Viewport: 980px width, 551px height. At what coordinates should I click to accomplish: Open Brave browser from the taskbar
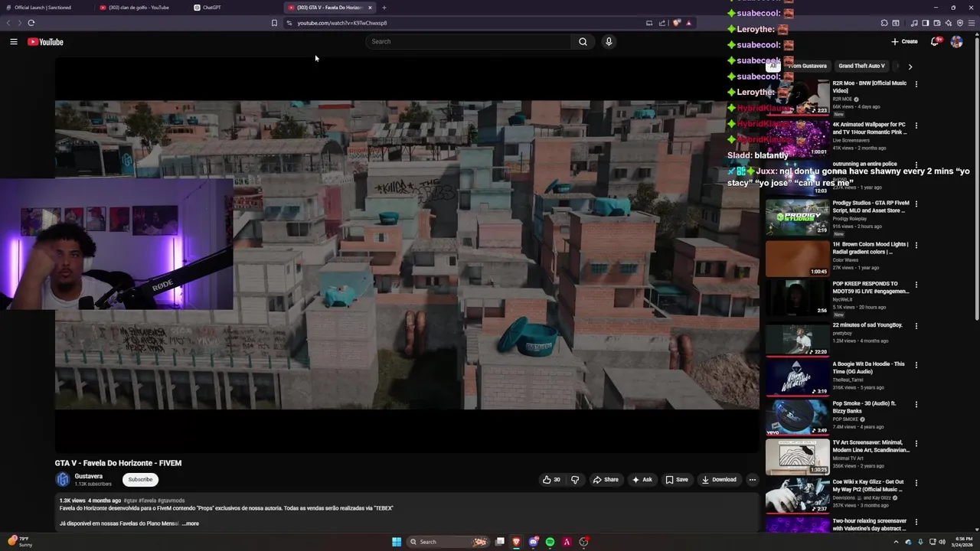coord(517,542)
